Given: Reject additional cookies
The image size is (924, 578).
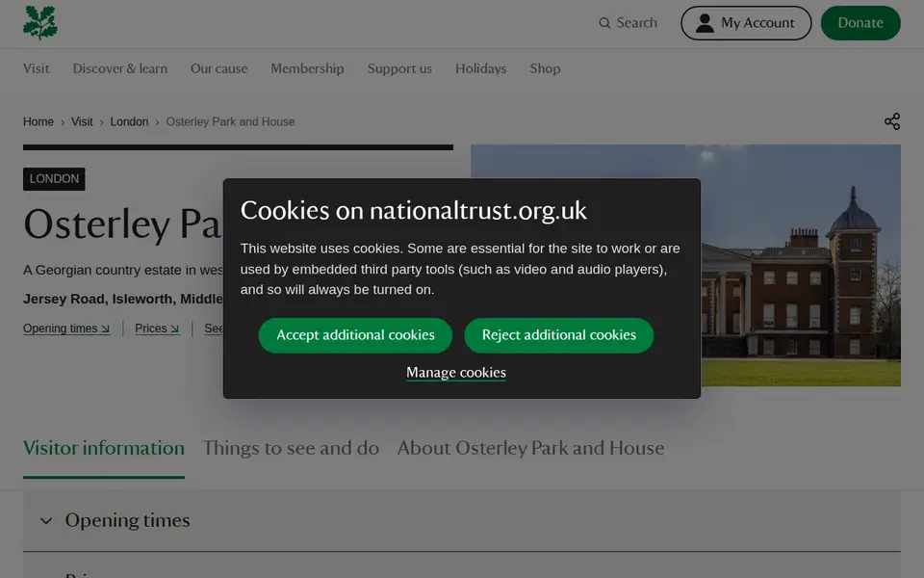Looking at the screenshot, I should tap(558, 335).
